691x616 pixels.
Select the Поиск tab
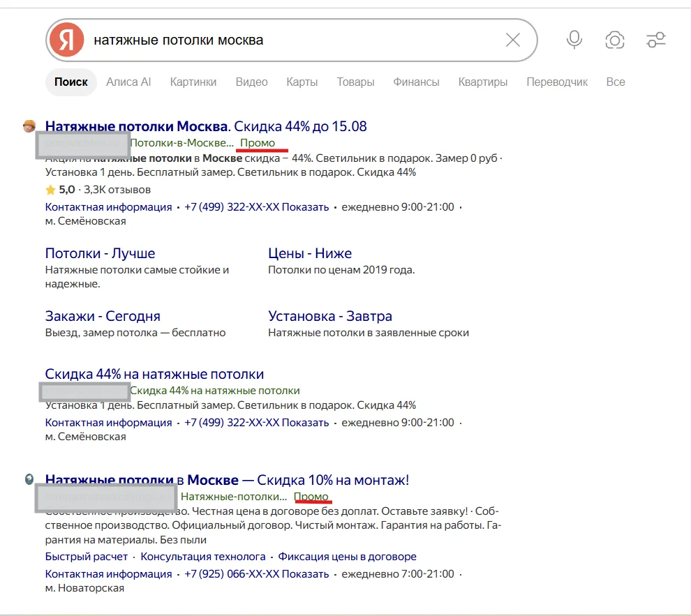[71, 82]
